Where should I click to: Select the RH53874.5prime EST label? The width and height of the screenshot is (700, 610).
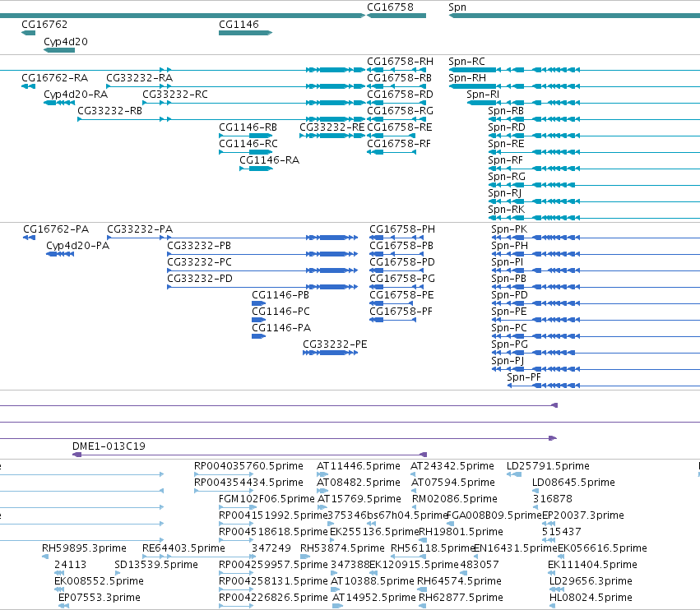(342, 548)
